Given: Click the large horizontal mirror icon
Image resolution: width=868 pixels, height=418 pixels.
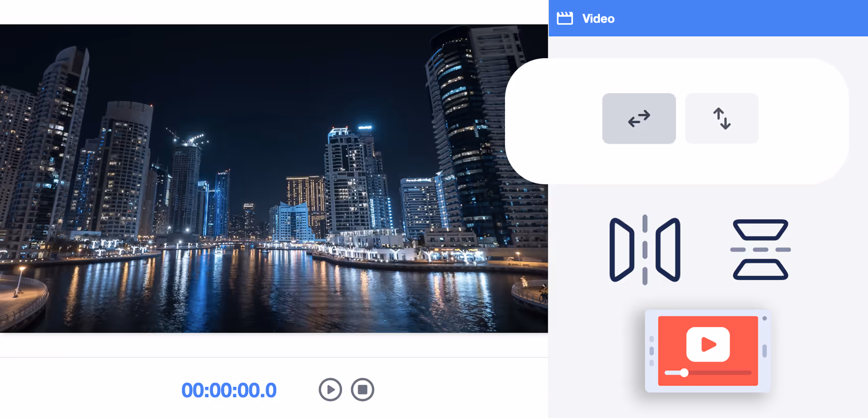Looking at the screenshot, I should tap(644, 250).
